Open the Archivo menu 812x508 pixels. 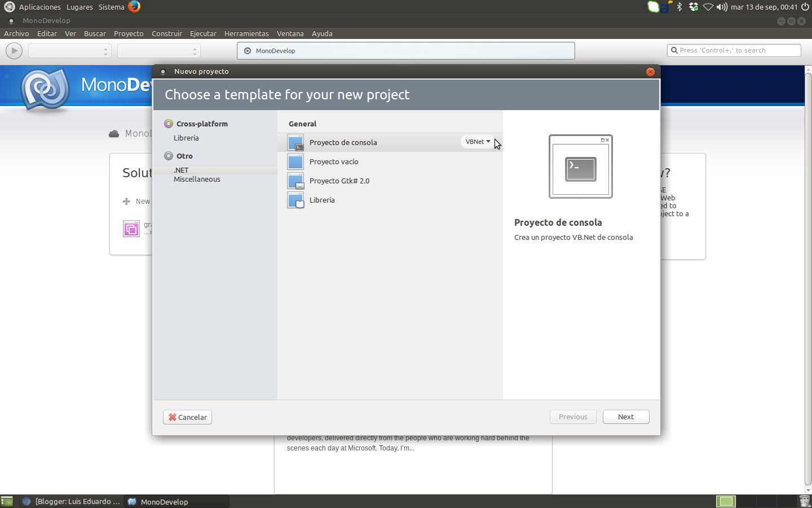(x=16, y=33)
